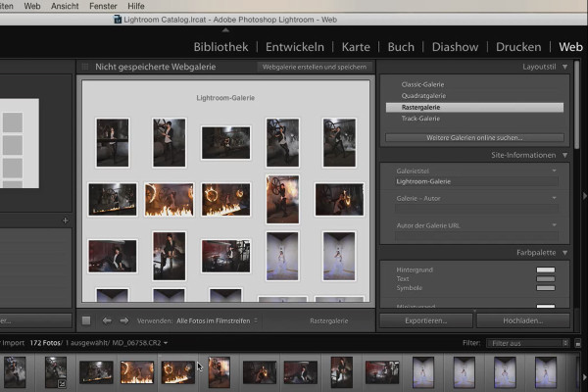Click the stop preview square icon

pyautogui.click(x=86, y=320)
